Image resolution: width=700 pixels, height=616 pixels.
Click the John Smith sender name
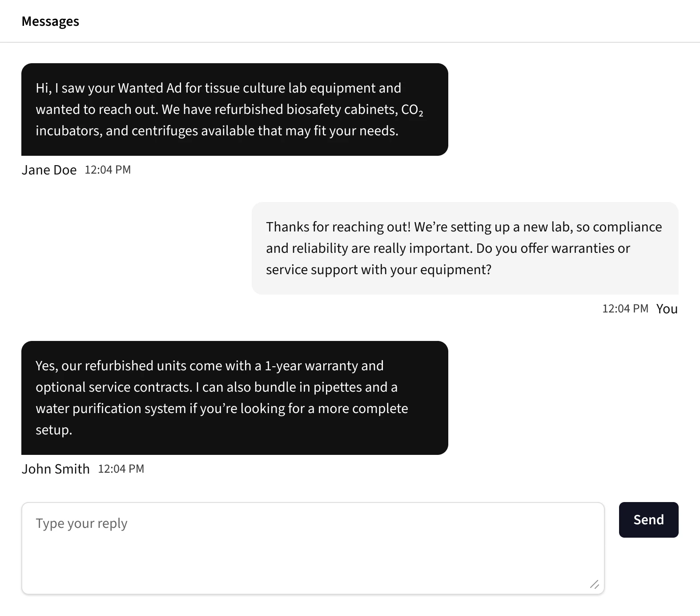56,469
